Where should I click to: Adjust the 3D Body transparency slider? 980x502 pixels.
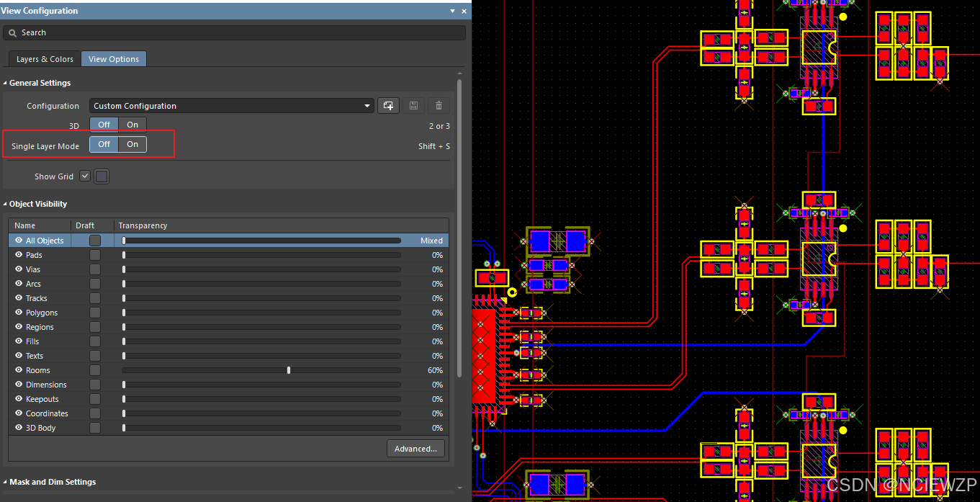pyautogui.click(x=261, y=428)
